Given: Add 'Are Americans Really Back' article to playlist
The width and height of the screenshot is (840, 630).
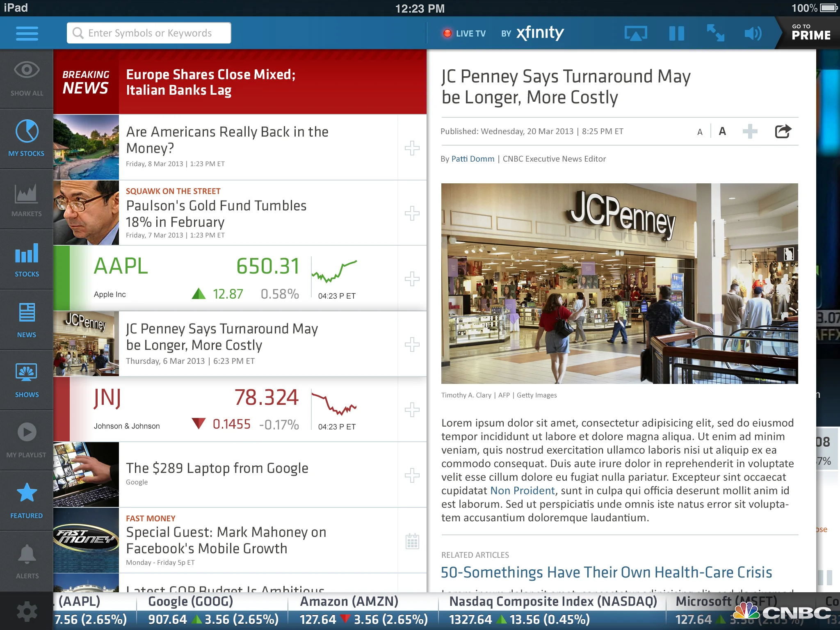Looking at the screenshot, I should tap(412, 148).
